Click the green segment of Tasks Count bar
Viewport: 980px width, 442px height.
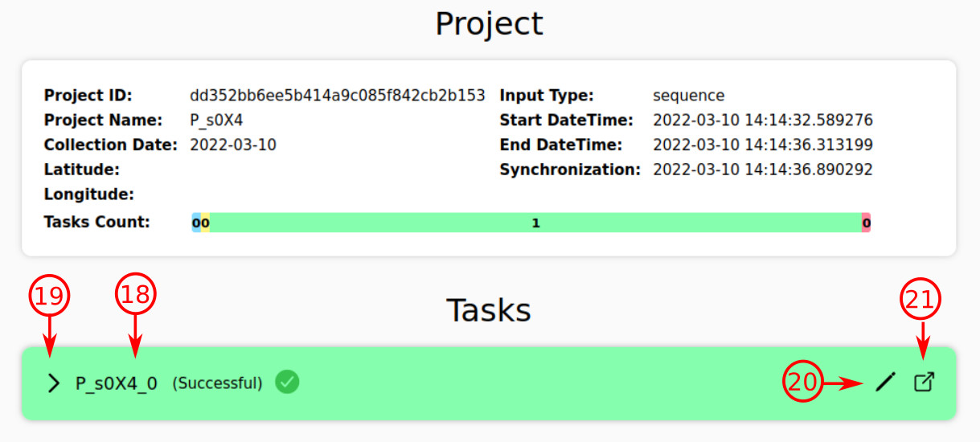[x=535, y=223]
